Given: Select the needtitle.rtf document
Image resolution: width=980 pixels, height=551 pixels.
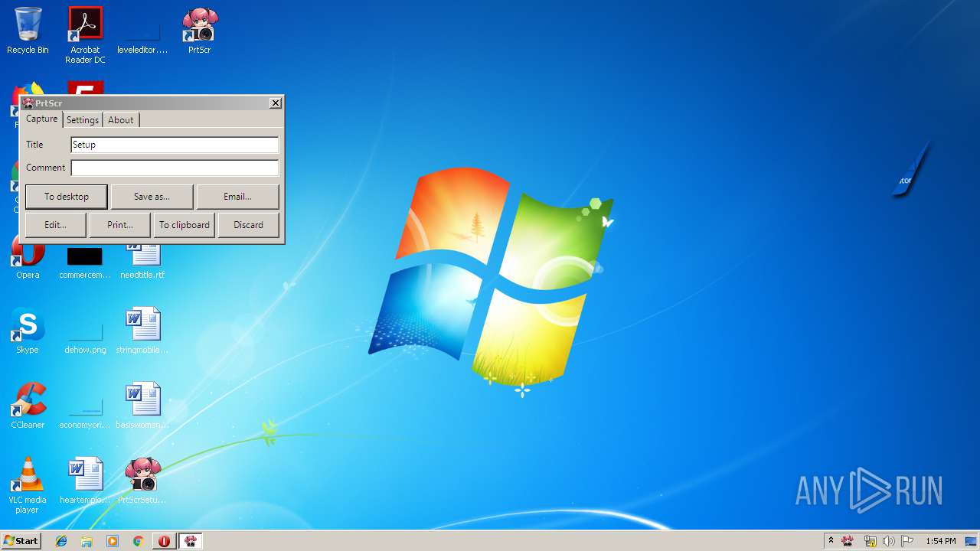Looking at the screenshot, I should [x=142, y=260].
